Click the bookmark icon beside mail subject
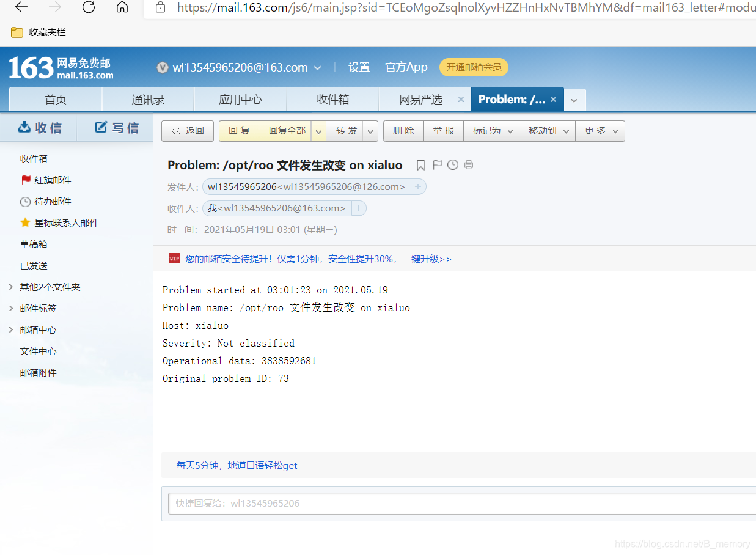756x555 pixels. tap(420, 165)
